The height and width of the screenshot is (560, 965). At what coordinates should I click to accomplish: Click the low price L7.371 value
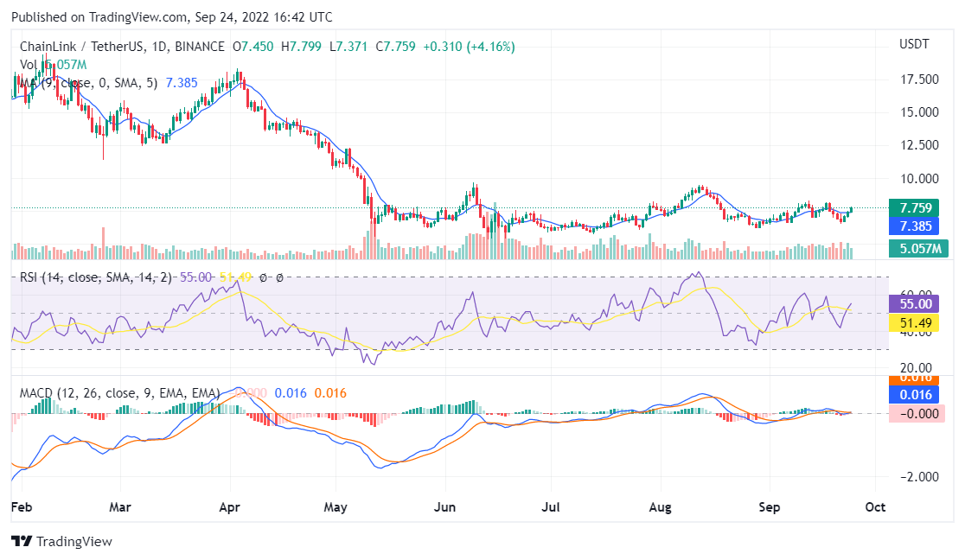coord(348,47)
